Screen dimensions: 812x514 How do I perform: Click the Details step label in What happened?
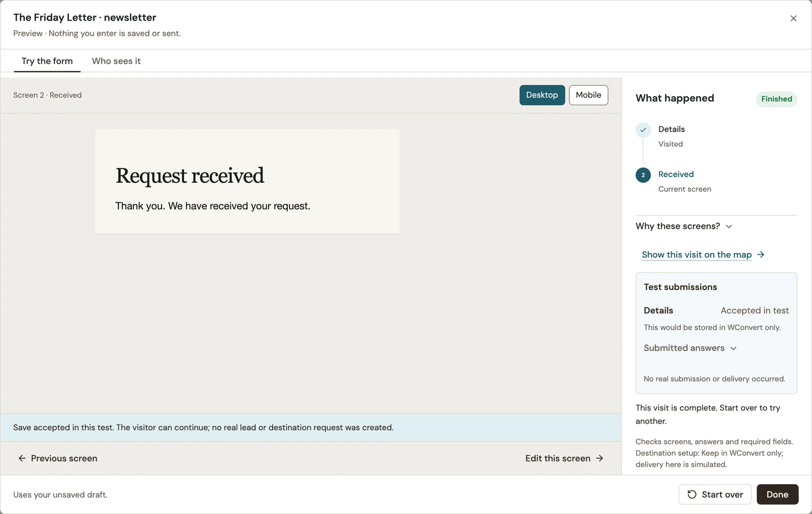pyautogui.click(x=671, y=129)
